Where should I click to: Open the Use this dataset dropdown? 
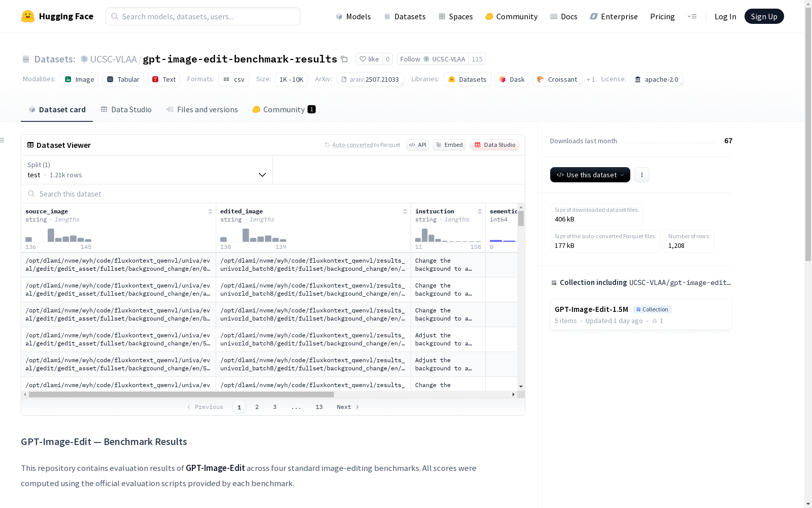pyautogui.click(x=590, y=175)
